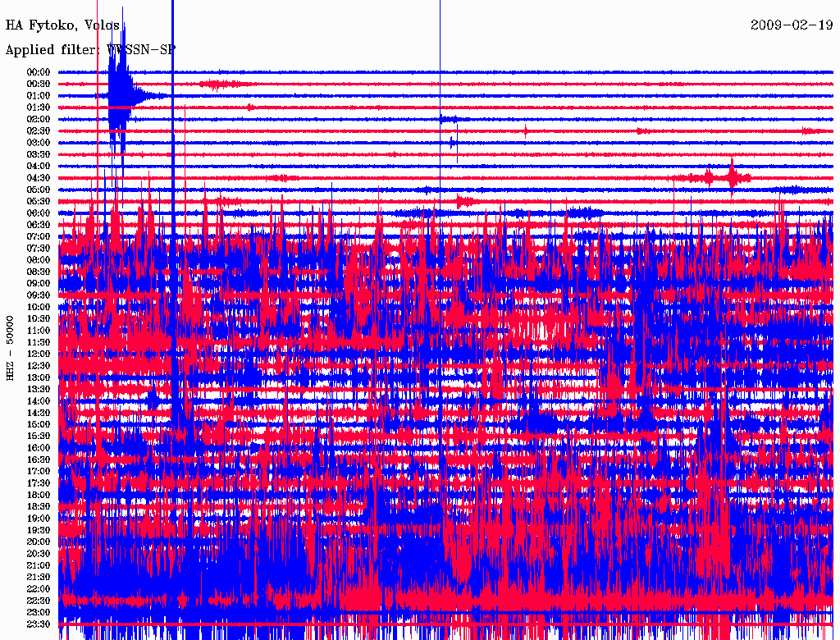The height and width of the screenshot is (640, 840).
Task: Select the 04:30 time label
Action: tap(39, 177)
